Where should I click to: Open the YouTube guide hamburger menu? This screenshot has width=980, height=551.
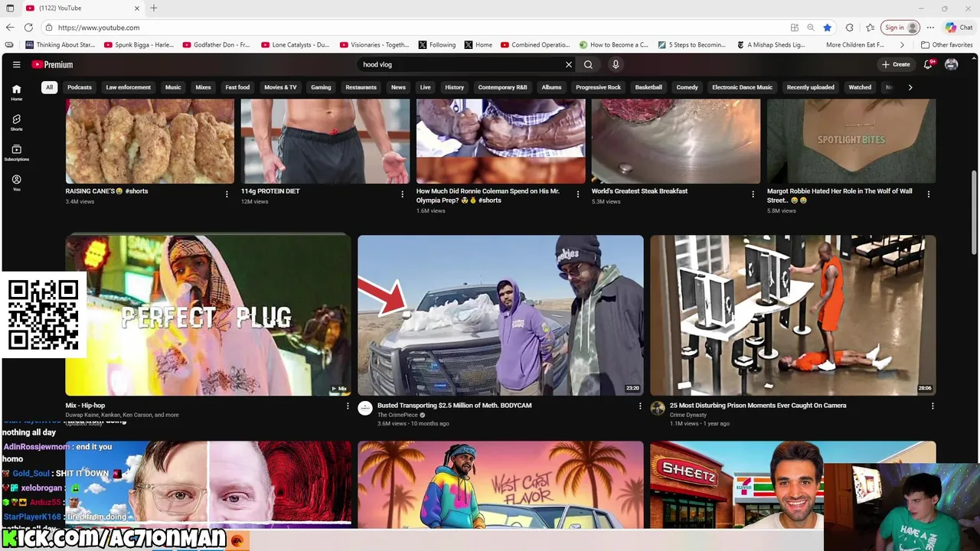click(16, 64)
